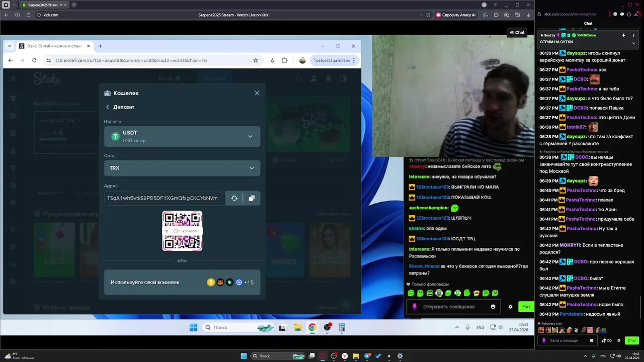
Task: Click username Porviebalo in popout chat
Action: tap(571, 314)
